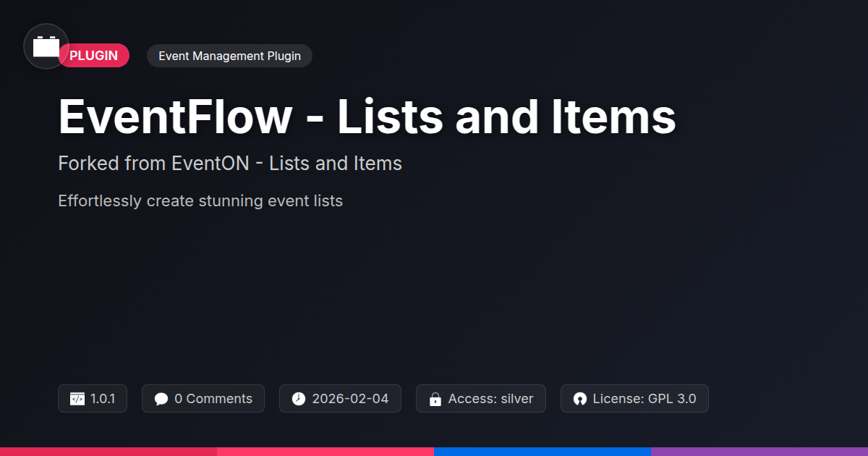
Task: Open the 0 Comments label
Action: point(213,399)
